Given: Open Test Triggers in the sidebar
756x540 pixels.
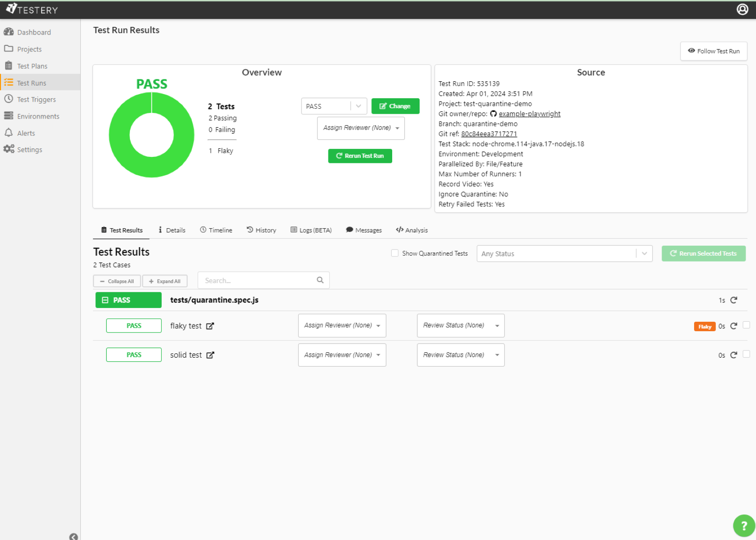Looking at the screenshot, I should 36,99.
